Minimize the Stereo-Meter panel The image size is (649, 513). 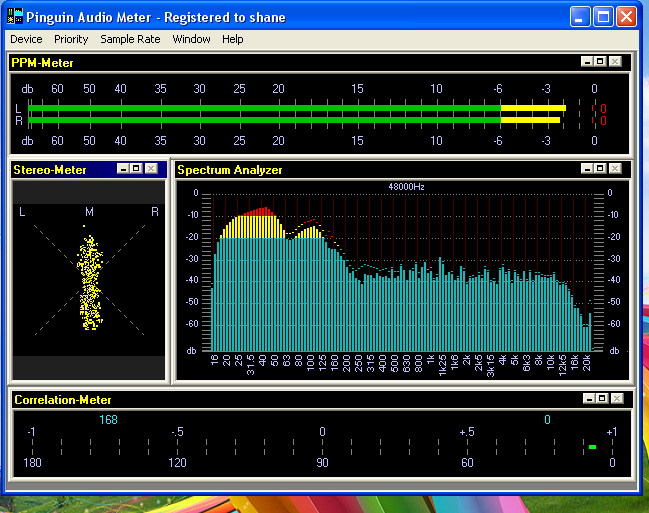click(x=122, y=169)
